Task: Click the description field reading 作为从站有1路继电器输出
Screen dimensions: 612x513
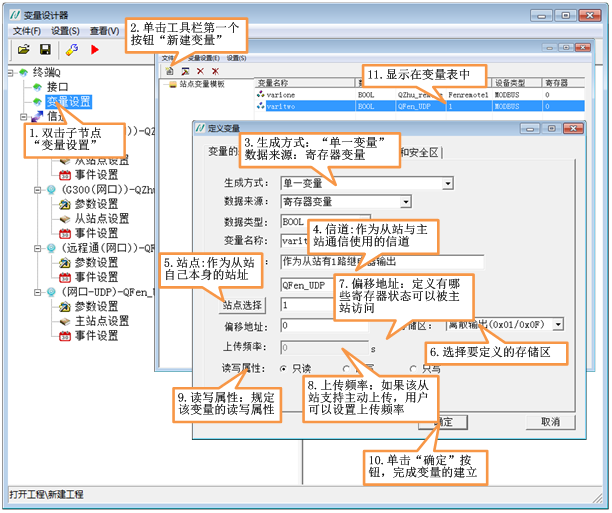Action: (382, 262)
